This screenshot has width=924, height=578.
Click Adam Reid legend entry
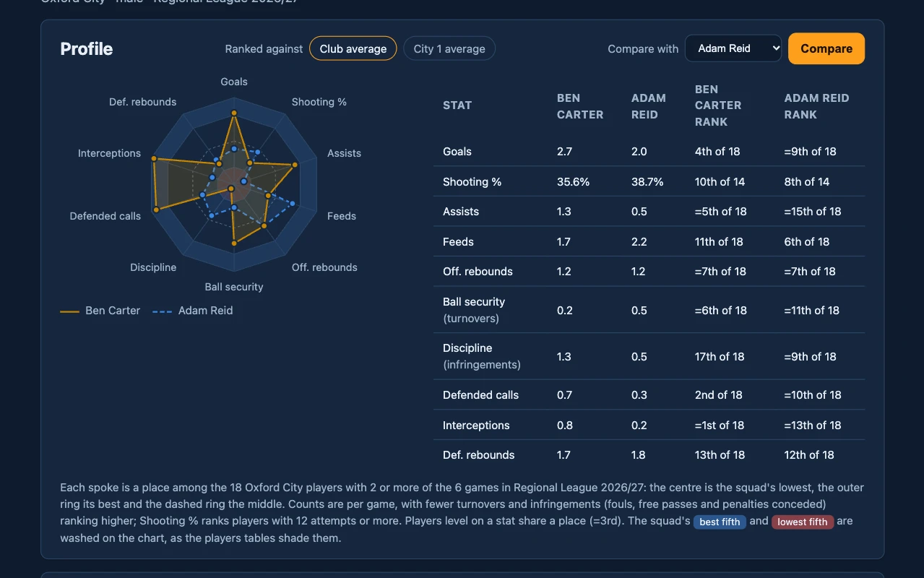[x=194, y=311]
